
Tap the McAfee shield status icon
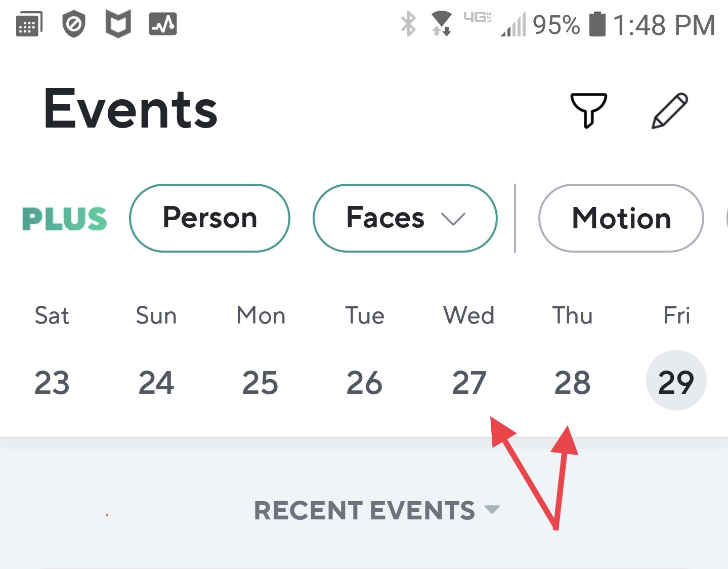pos(118,24)
